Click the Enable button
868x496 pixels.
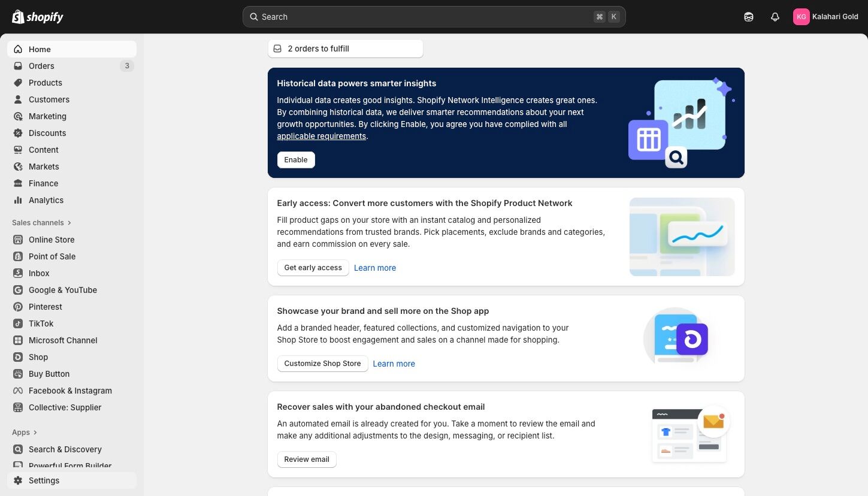pos(296,160)
